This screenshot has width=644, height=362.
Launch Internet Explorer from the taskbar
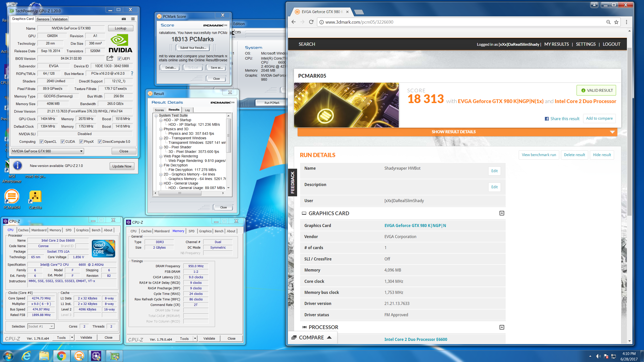point(26,356)
